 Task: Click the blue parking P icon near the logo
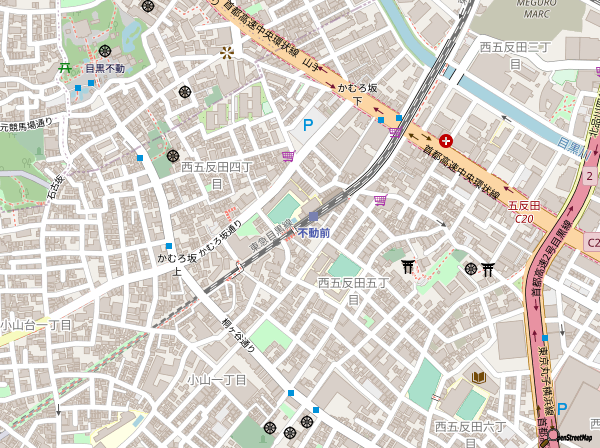point(562,409)
